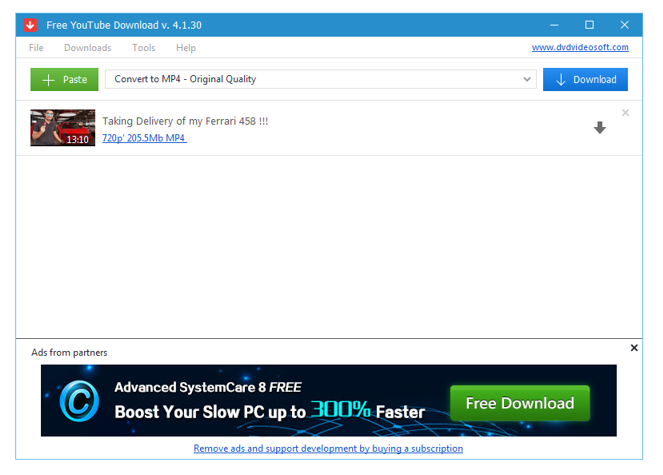This screenshot has width=663, height=475.
Task: Click the Advanced SystemCare 8 FREE ad text
Action: coord(208,387)
